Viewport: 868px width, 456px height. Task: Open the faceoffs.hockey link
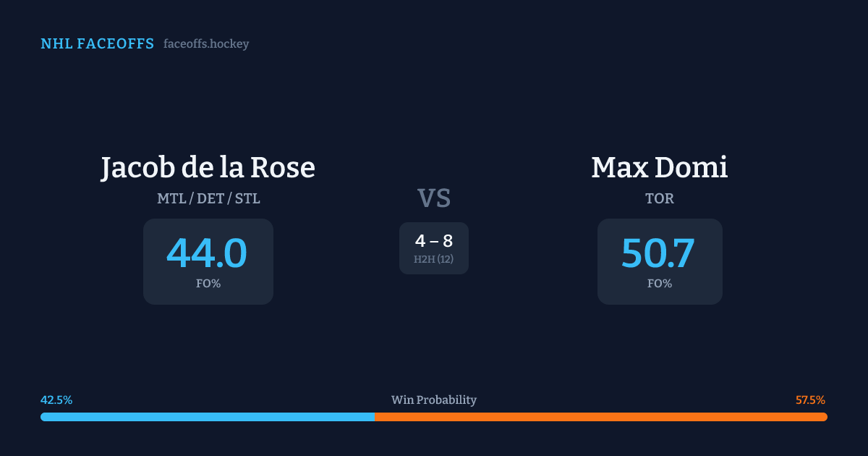coord(206,44)
